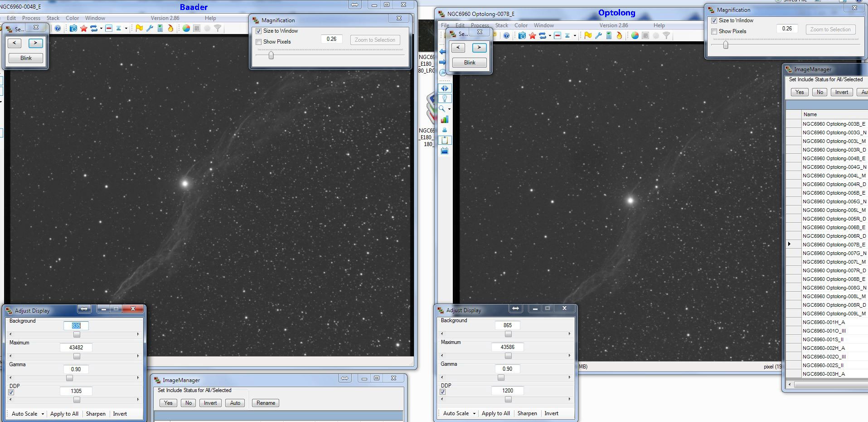Open the wrench settings icon in Baader toolbar

[x=150, y=28]
